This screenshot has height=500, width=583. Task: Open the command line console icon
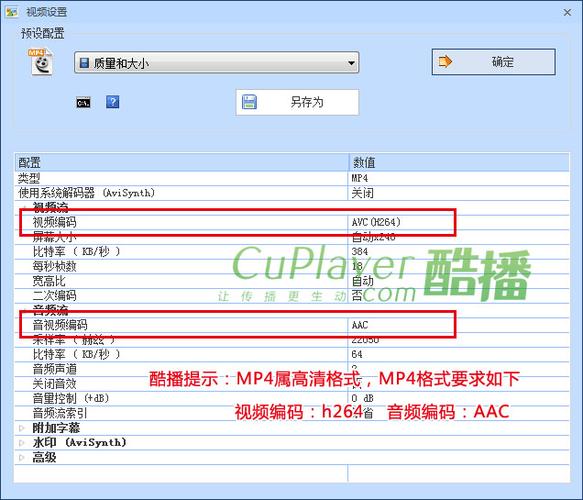[83, 102]
